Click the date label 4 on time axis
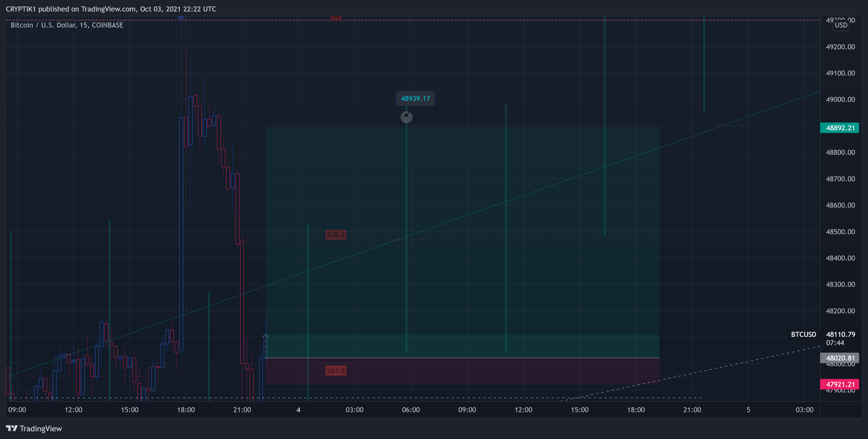Image resolution: width=868 pixels, height=439 pixels. tap(298, 410)
